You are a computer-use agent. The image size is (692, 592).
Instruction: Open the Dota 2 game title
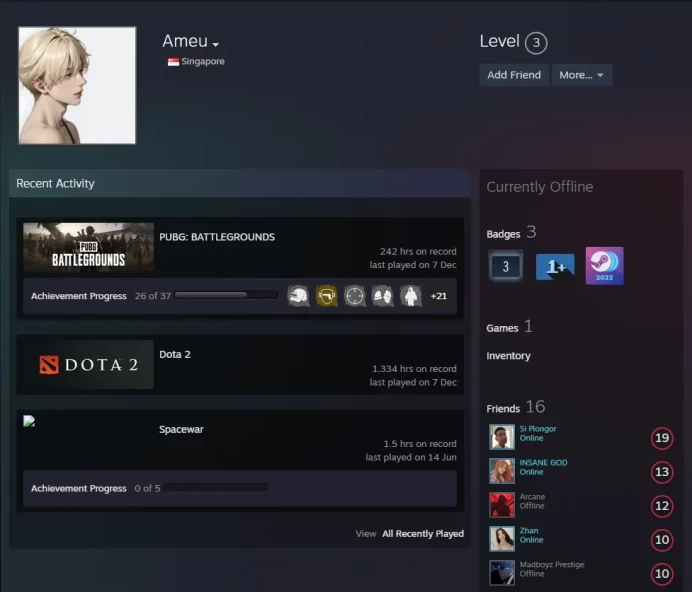(x=175, y=354)
